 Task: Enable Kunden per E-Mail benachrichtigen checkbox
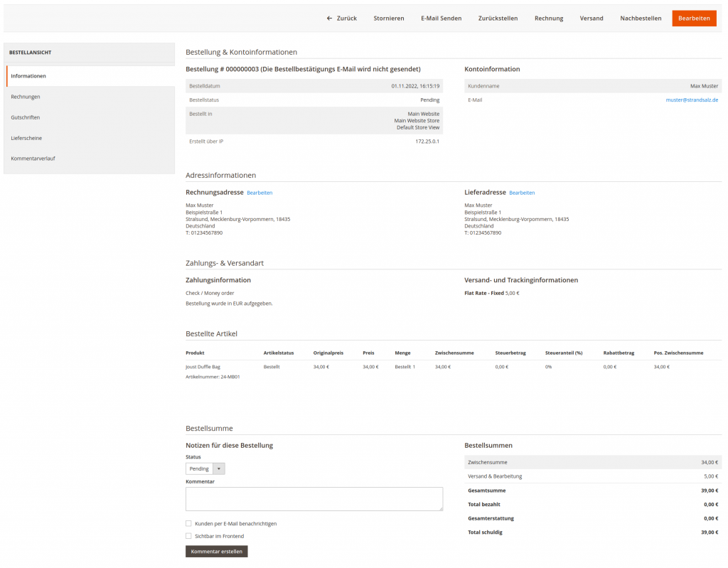tap(188, 523)
